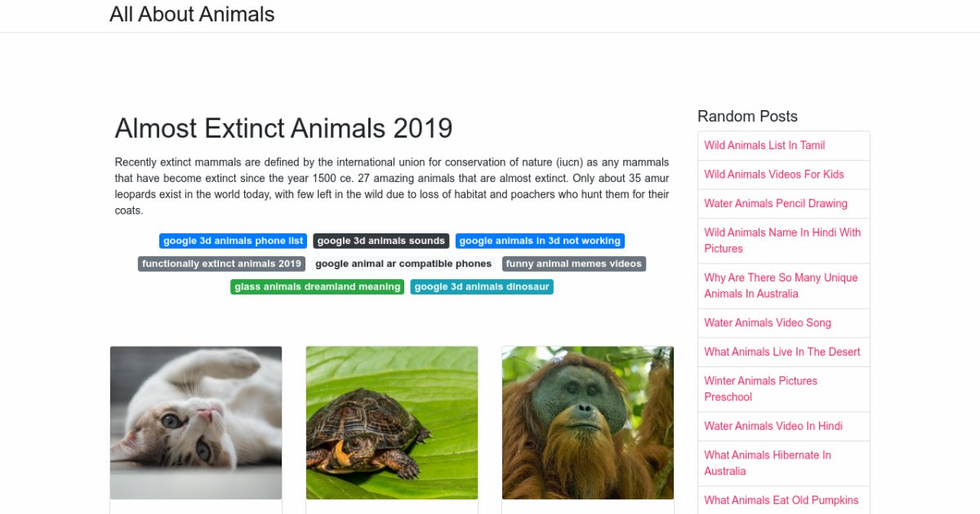
Task: Click the turtle on leaf thumbnail
Action: [x=392, y=423]
